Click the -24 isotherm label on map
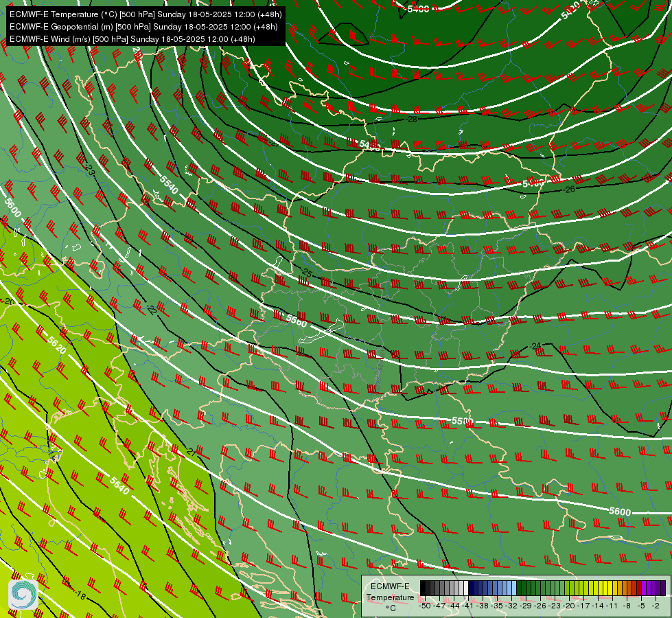Screen dimensions: 672x618 coord(535,345)
